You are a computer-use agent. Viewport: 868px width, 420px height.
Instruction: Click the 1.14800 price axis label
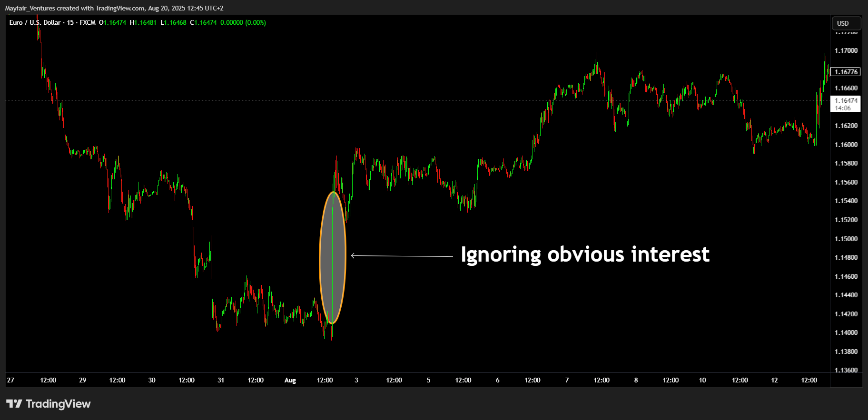click(x=846, y=257)
